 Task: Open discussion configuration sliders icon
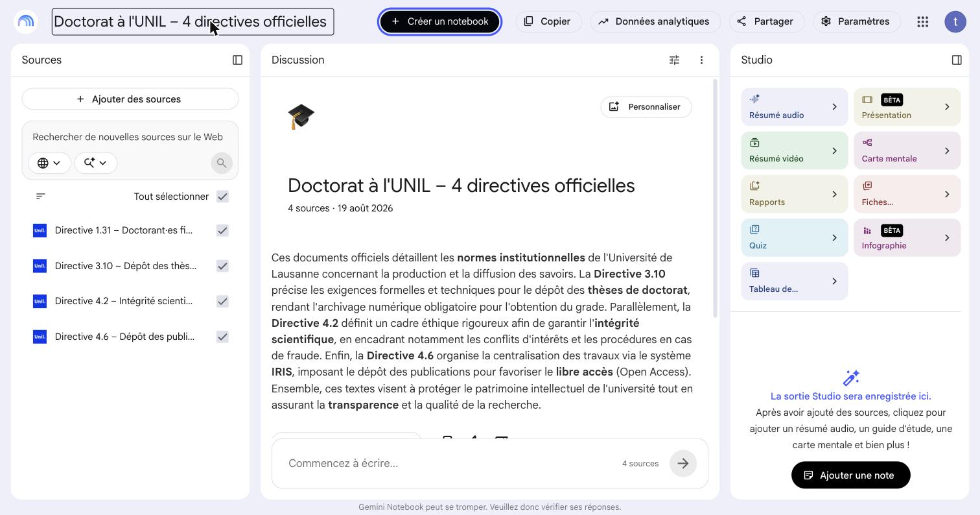click(674, 60)
